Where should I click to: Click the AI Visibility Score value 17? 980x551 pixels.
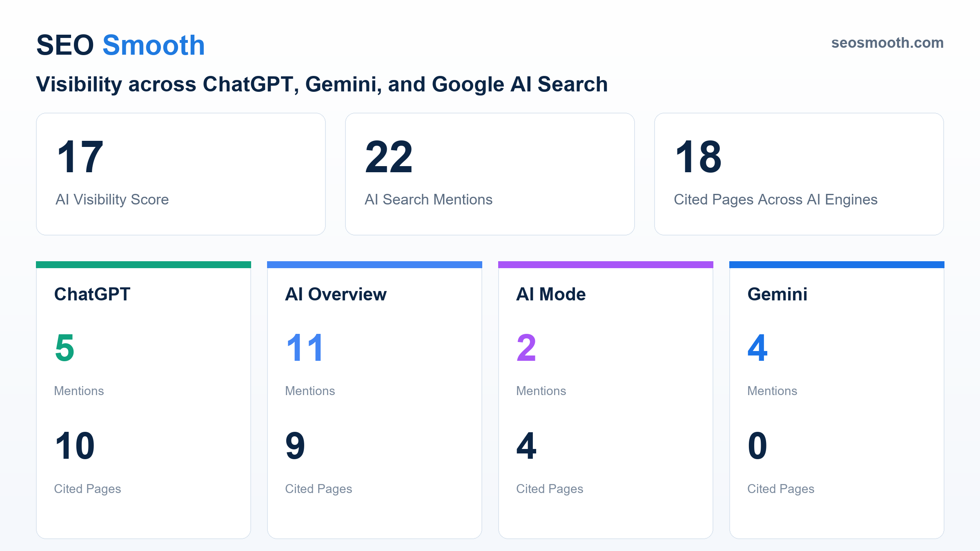point(80,157)
